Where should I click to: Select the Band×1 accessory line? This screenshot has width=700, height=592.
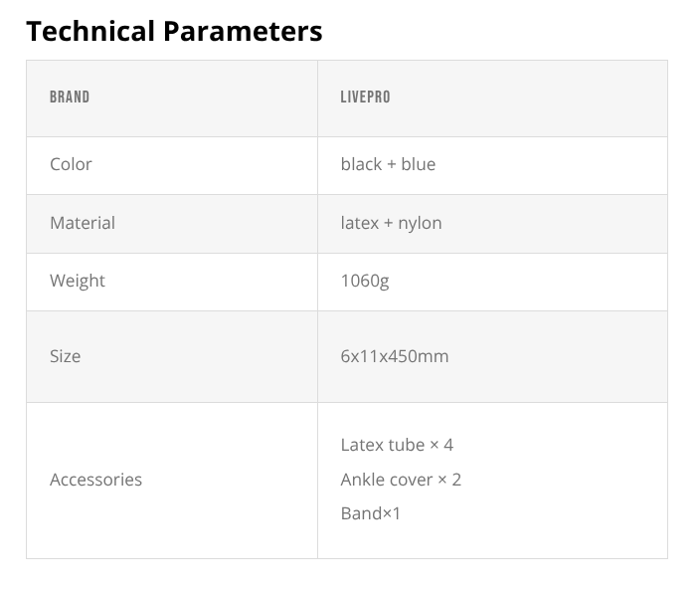(370, 513)
